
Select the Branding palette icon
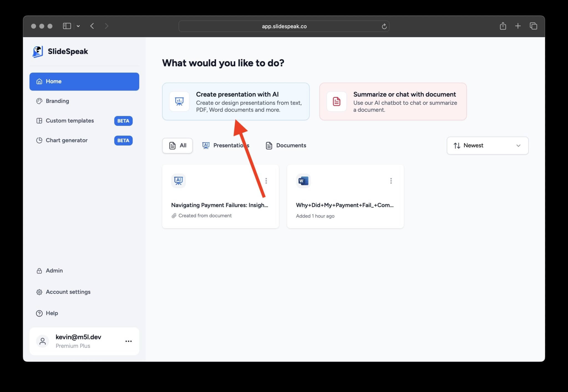point(39,101)
